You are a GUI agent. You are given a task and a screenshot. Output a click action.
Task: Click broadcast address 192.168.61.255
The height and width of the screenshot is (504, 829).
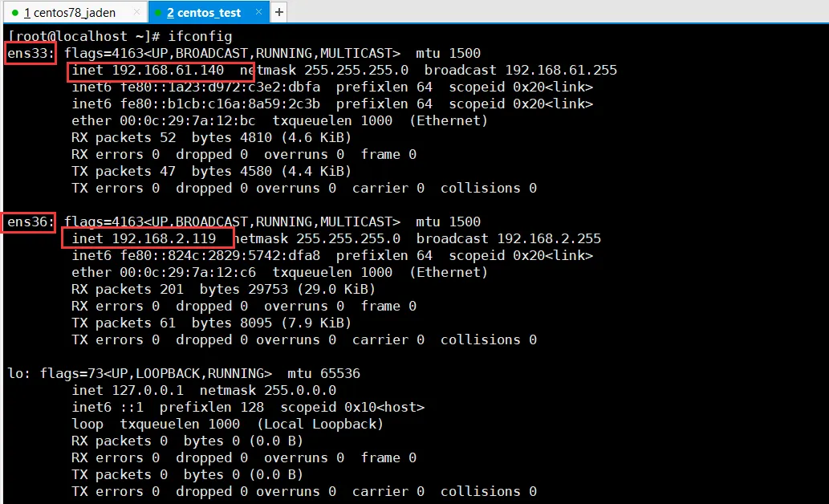point(561,70)
